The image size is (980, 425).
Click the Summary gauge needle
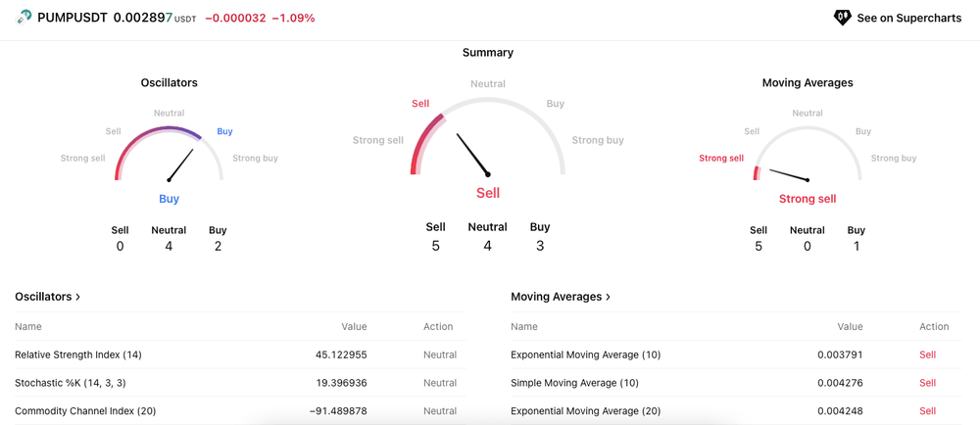pyautogui.click(x=473, y=155)
